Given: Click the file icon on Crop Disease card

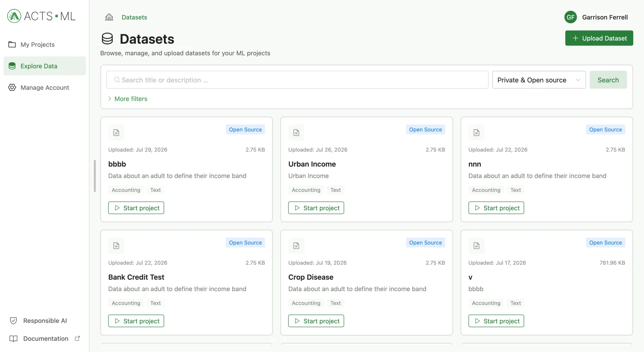Looking at the screenshot, I should [x=296, y=246].
